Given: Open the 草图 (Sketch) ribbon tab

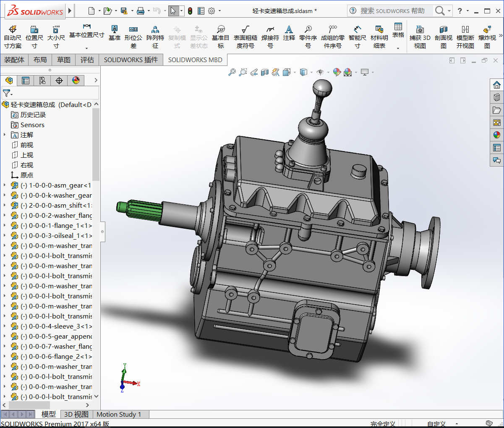Looking at the screenshot, I should (x=64, y=60).
